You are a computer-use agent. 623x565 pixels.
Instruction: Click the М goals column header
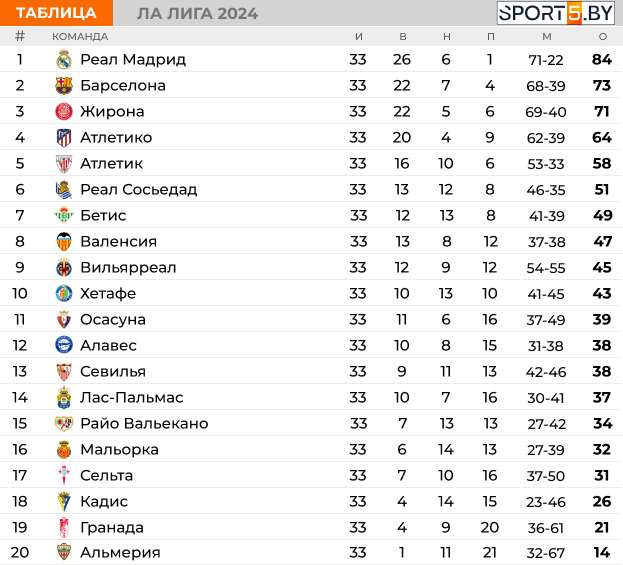point(546,37)
